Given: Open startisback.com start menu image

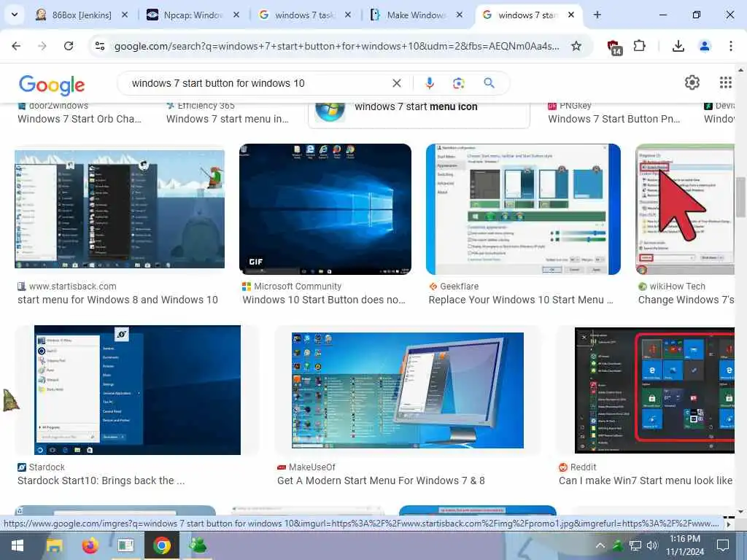Looking at the screenshot, I should pos(120,209).
